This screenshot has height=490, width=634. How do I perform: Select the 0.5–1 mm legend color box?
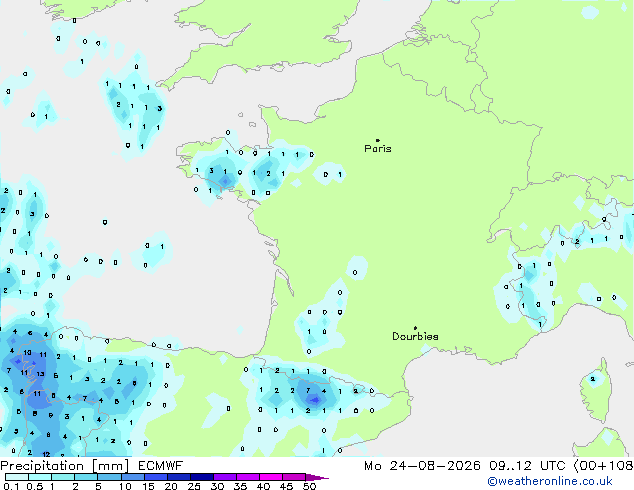(40, 477)
